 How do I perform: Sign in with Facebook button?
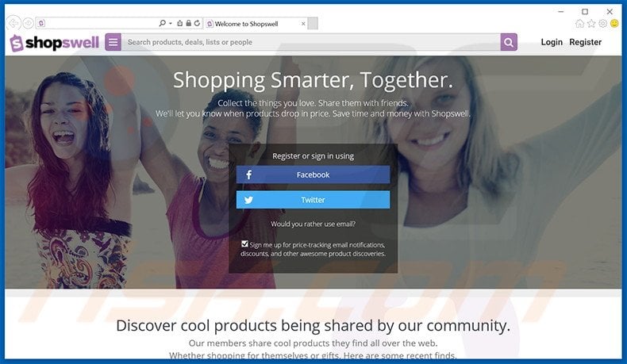pos(313,174)
